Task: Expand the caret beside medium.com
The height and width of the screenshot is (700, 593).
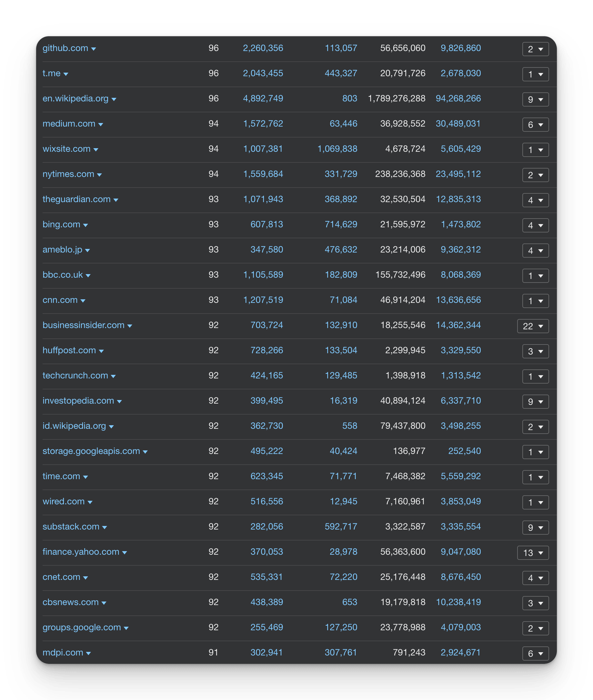Action: (x=101, y=124)
